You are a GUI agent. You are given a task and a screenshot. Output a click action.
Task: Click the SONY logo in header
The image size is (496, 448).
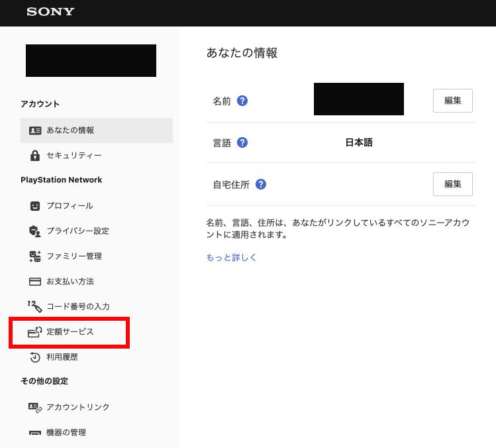click(x=50, y=12)
